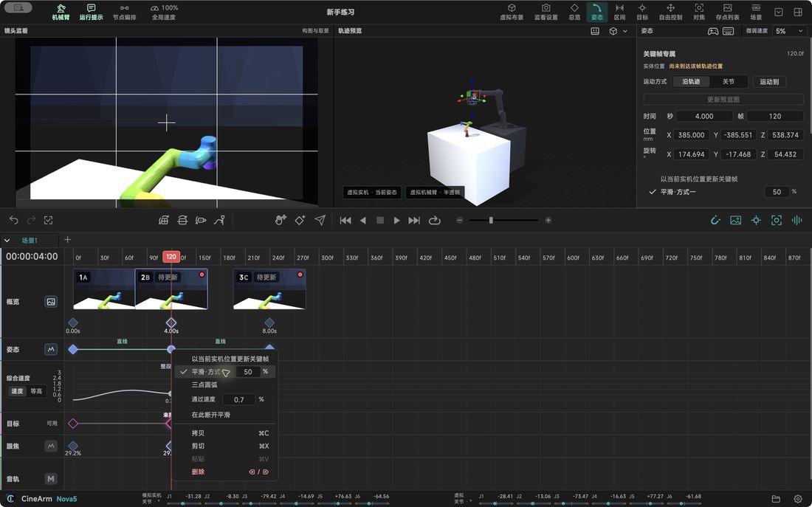Select 三点圆弧 in context menu
Screen dimensions: 812x507
click(204, 384)
